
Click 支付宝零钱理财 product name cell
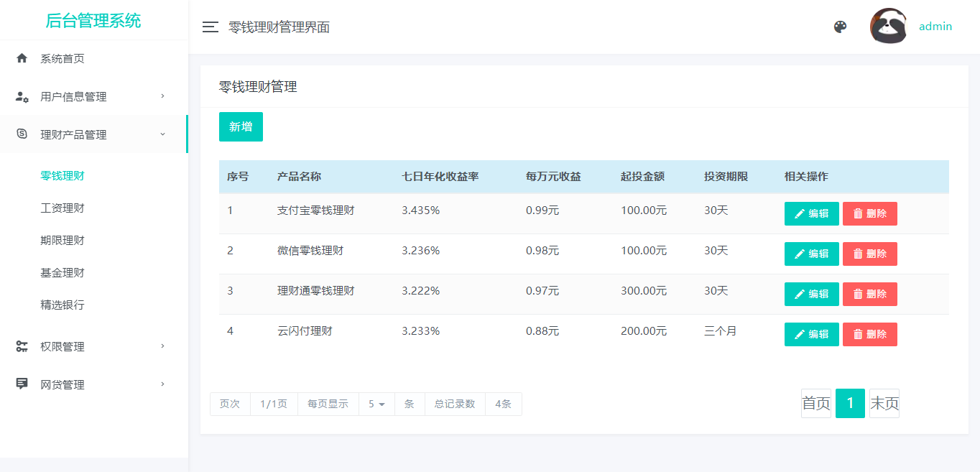[x=316, y=210]
